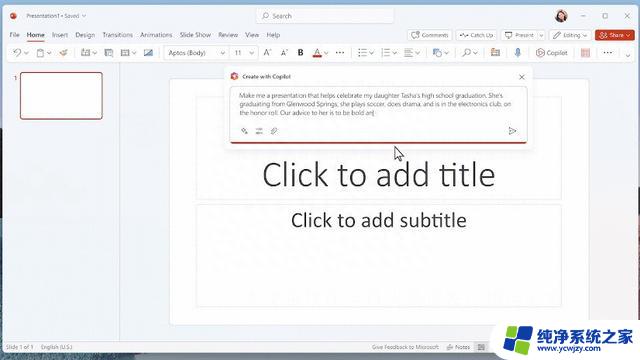This screenshot has height=360, width=640.
Task: Click the slide layout icon
Action: 109,53
